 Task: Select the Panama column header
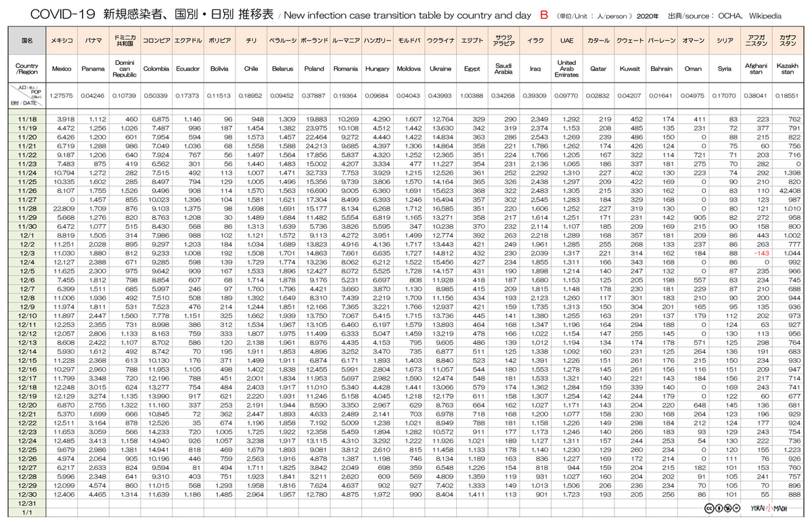[93, 68]
